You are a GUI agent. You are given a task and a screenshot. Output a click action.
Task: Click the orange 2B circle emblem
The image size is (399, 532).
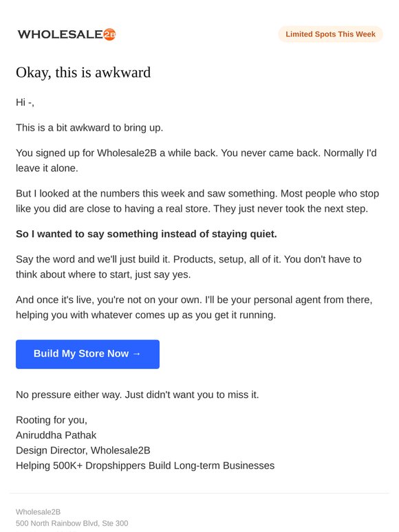109,34
